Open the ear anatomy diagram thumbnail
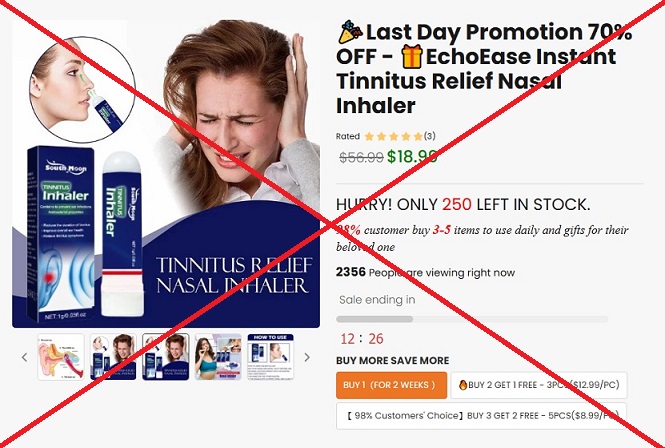Image resolution: width=665 pixels, height=448 pixels. coord(61,357)
